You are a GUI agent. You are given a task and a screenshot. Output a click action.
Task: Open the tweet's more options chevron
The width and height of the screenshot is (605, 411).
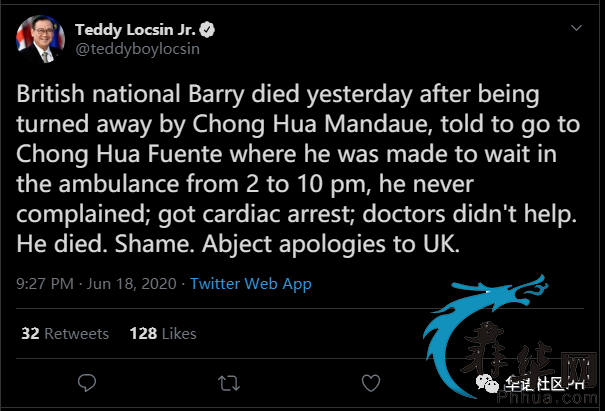(577, 30)
